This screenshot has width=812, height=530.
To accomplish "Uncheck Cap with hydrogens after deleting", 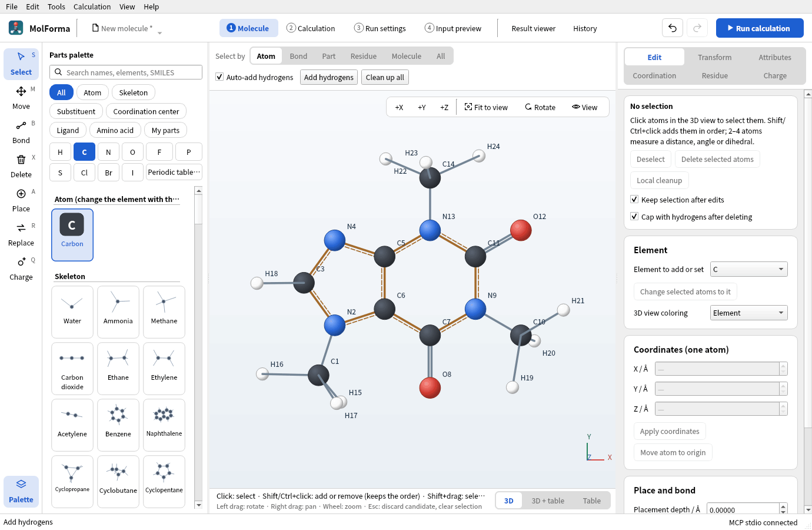I will [x=634, y=217].
